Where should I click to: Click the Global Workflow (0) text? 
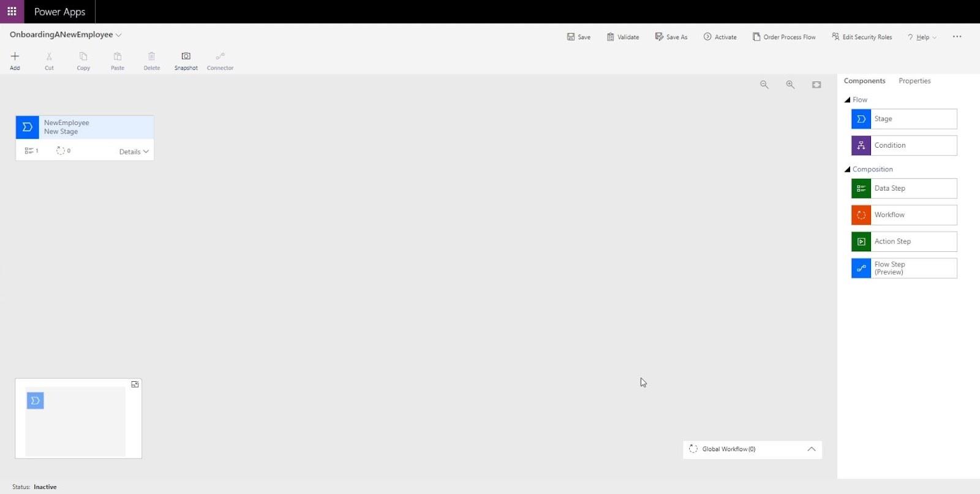pyautogui.click(x=729, y=449)
